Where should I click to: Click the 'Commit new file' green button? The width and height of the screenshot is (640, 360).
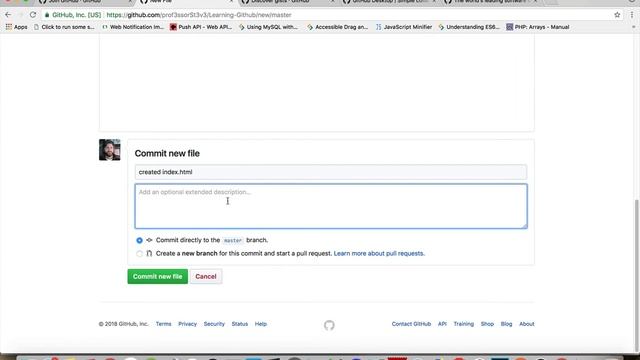point(158,276)
